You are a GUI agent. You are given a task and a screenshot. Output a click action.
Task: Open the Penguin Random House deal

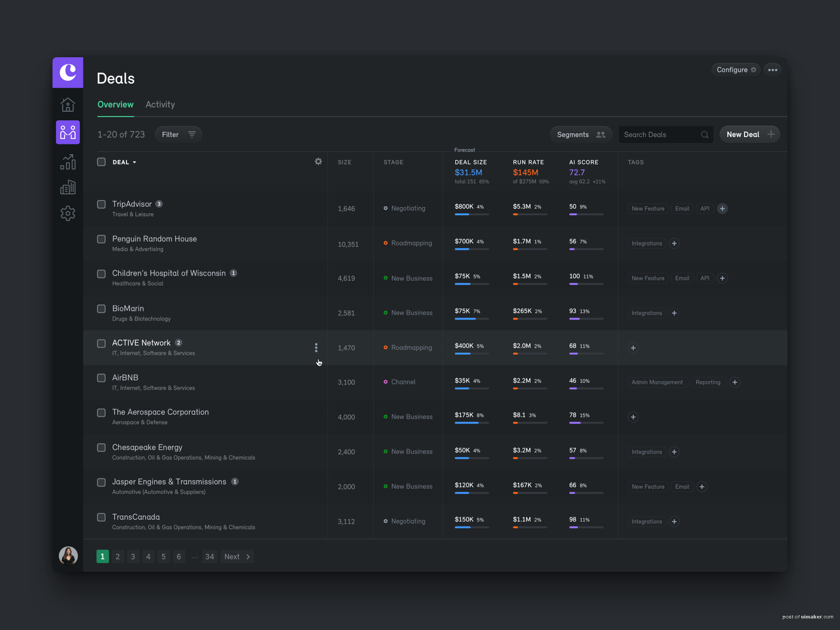pos(154,239)
